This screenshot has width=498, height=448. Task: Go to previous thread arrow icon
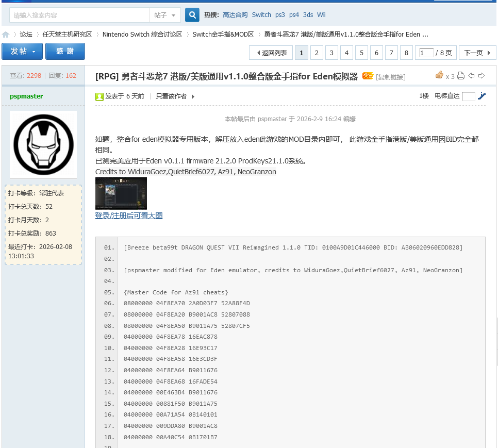pos(471,76)
